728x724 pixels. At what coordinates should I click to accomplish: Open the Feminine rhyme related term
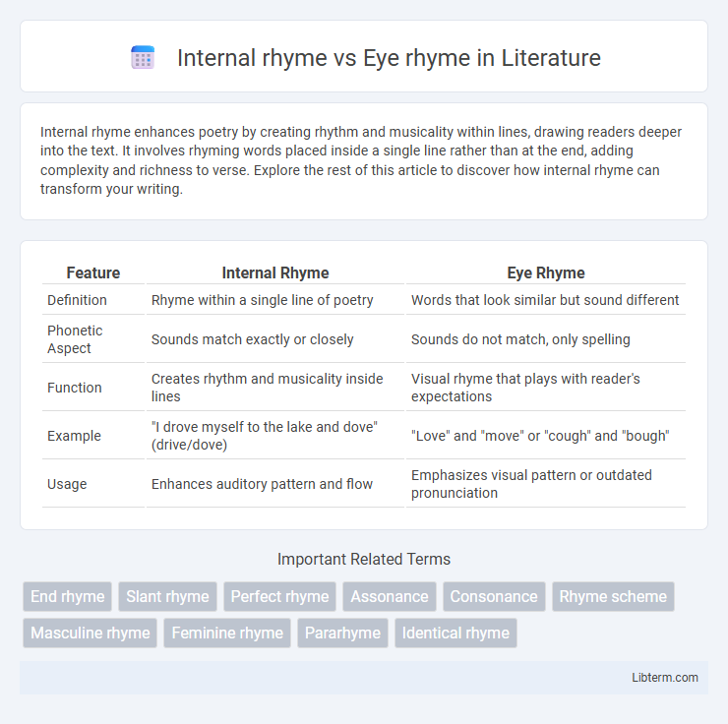click(227, 633)
